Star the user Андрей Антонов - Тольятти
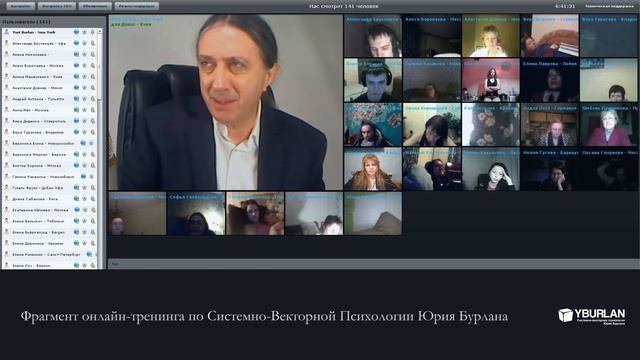The image size is (640, 360). 84,99
